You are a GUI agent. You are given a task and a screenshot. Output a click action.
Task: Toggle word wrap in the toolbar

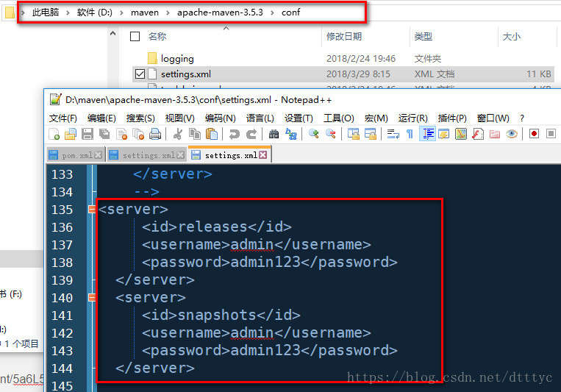click(x=393, y=135)
